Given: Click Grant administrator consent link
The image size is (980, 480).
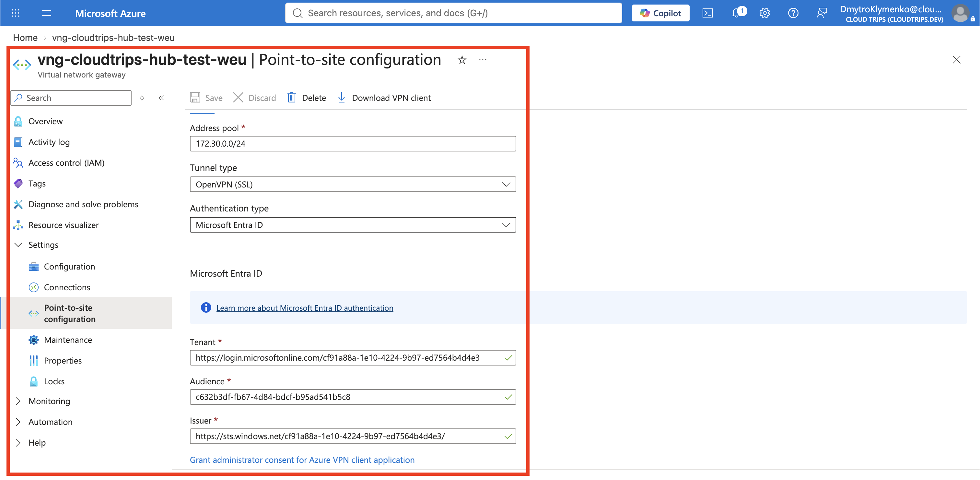Looking at the screenshot, I should (x=302, y=460).
